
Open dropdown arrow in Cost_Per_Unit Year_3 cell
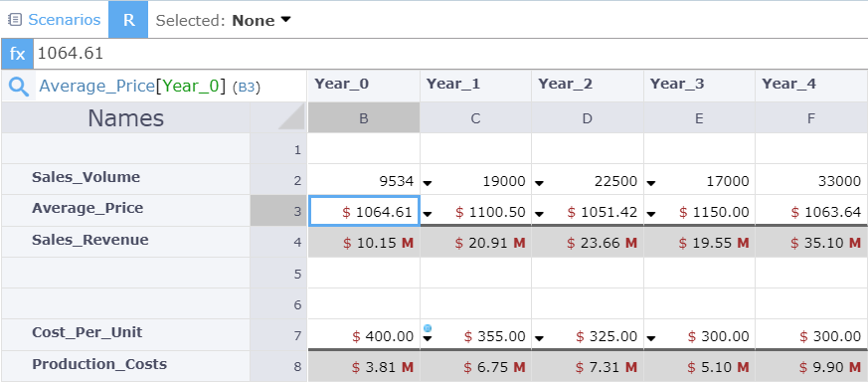651,337
